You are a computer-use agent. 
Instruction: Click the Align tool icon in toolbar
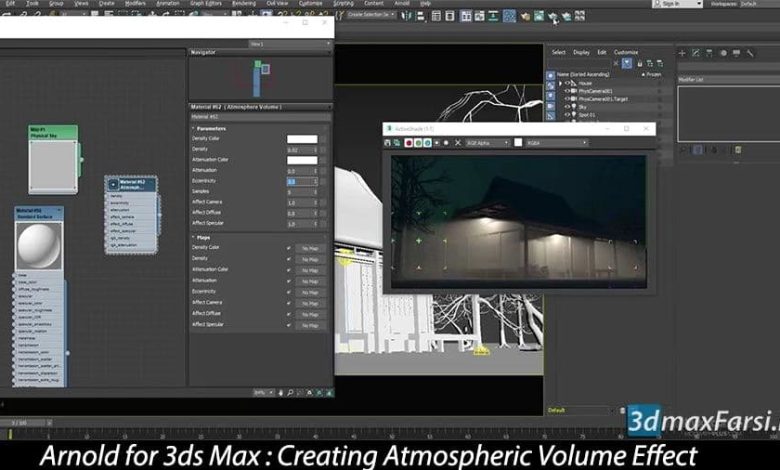(x=420, y=16)
